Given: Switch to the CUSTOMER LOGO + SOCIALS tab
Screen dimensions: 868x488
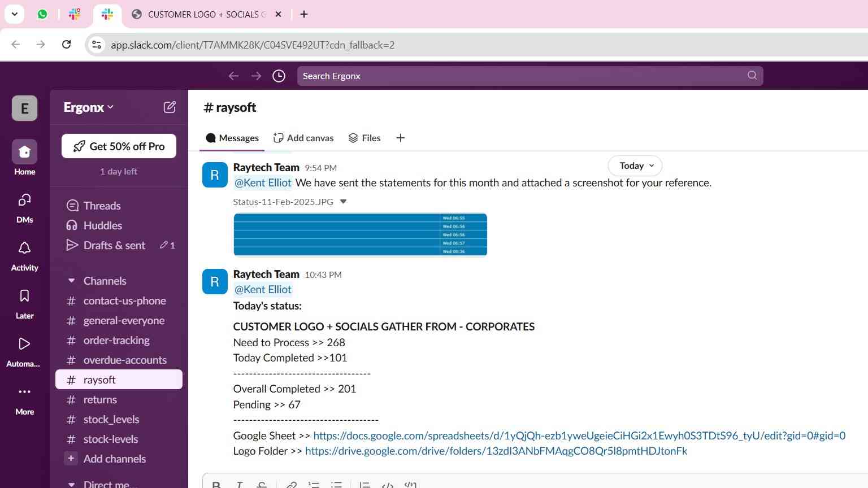Looking at the screenshot, I should 206,14.
